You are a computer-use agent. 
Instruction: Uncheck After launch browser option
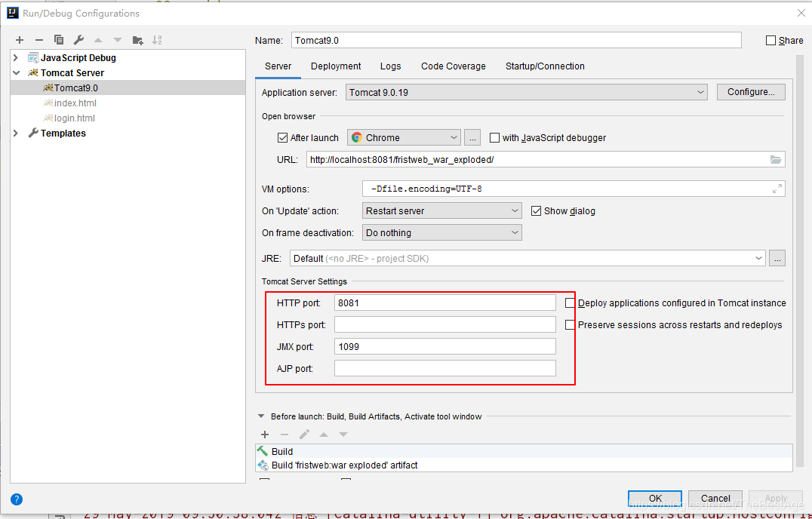(282, 137)
